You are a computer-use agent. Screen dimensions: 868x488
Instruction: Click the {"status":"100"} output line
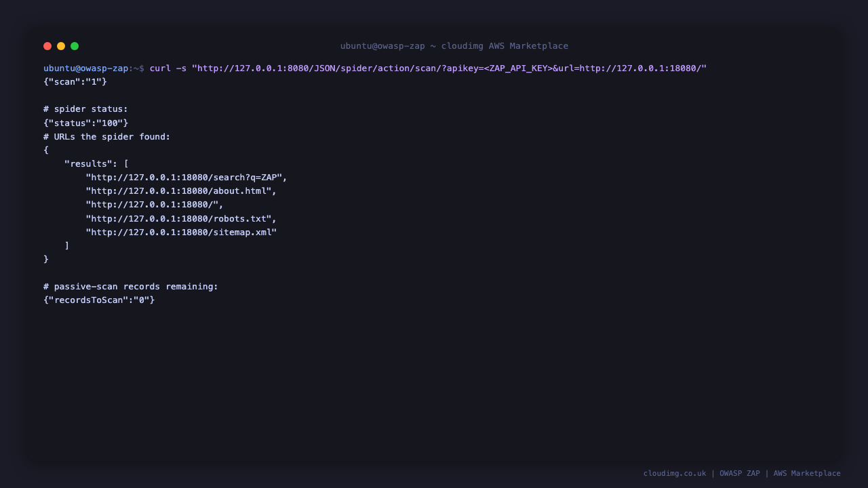click(85, 123)
